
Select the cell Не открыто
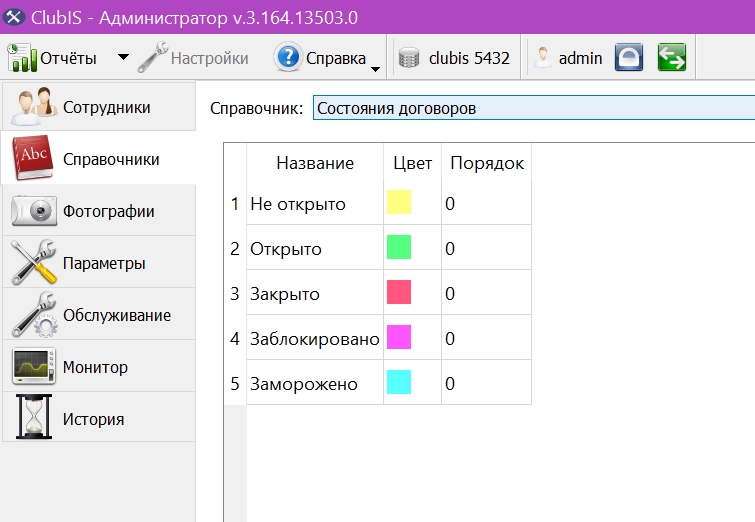(315, 203)
